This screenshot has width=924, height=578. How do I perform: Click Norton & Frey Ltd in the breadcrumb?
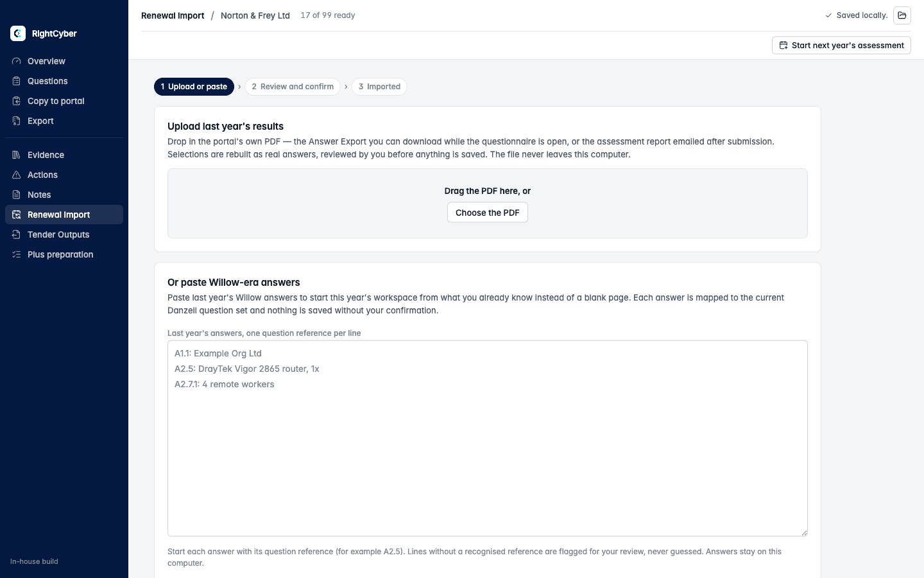click(x=255, y=15)
